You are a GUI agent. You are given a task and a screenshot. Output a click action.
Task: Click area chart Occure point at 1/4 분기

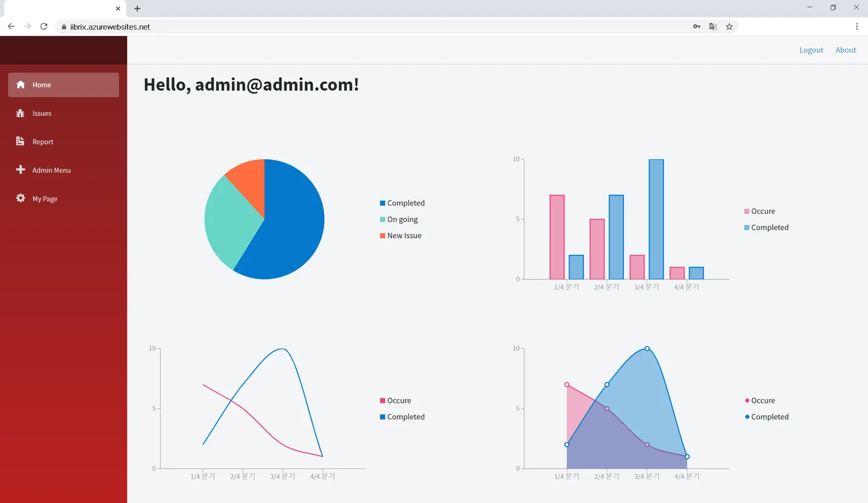click(567, 385)
